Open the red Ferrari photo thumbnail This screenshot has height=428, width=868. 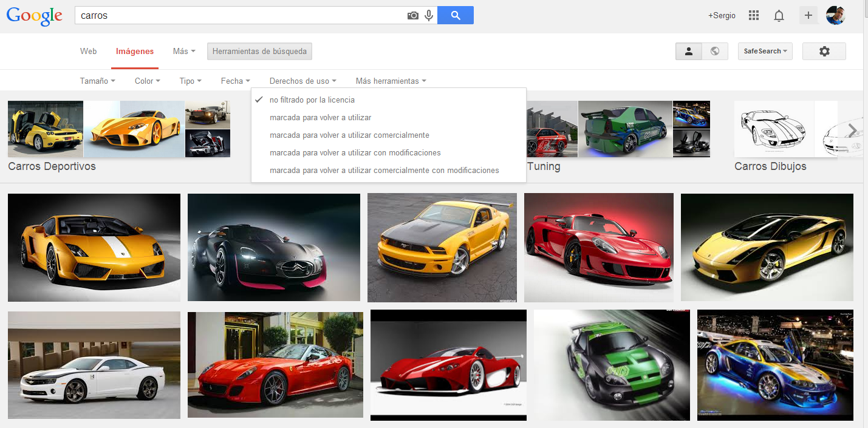275,364
